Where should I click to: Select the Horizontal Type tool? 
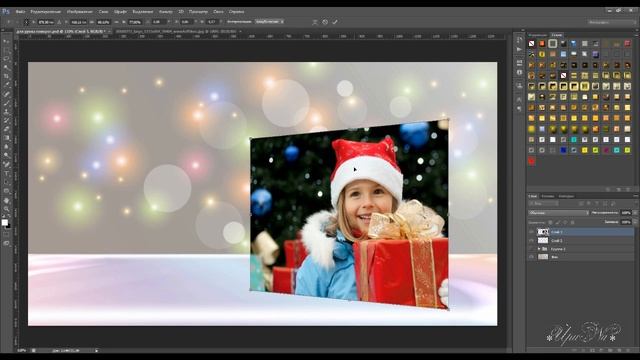6,173
